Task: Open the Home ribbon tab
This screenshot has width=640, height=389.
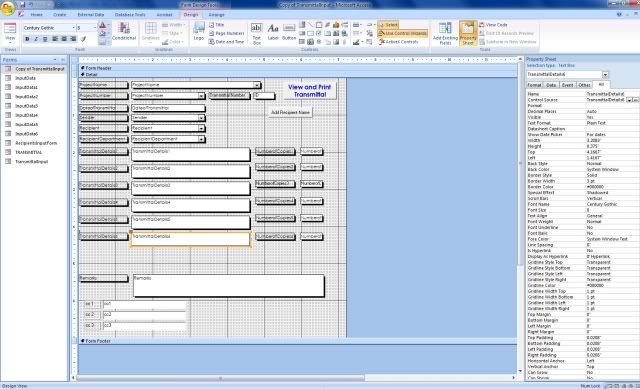Action: 36,15
